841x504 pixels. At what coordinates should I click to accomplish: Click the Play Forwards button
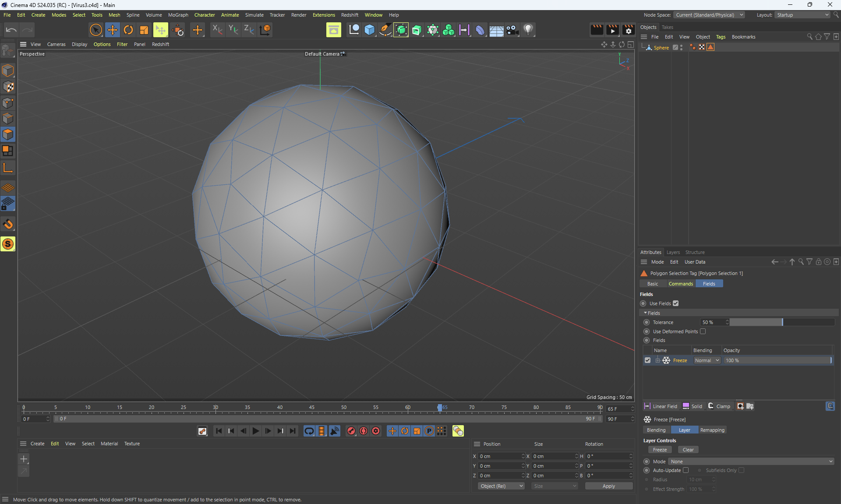point(256,431)
